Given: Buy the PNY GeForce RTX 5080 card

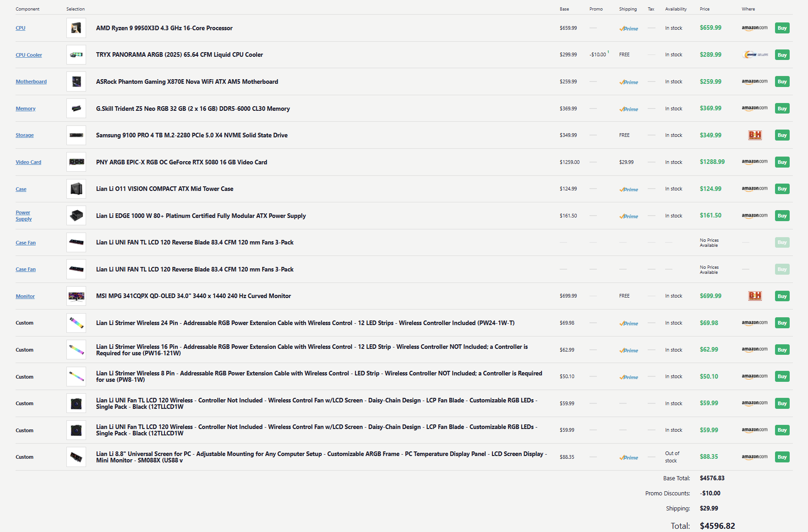Looking at the screenshot, I should click(x=782, y=162).
